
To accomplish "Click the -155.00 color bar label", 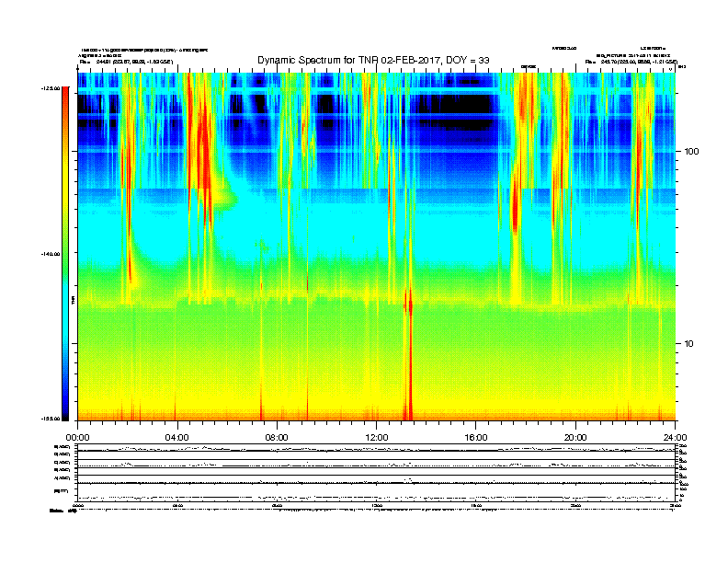I will point(51,419).
